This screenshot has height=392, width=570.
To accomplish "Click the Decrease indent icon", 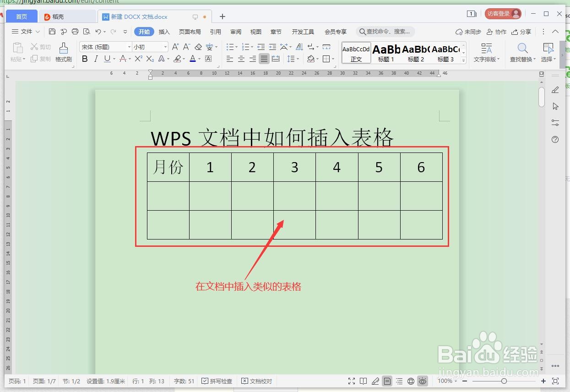I will tap(261, 47).
